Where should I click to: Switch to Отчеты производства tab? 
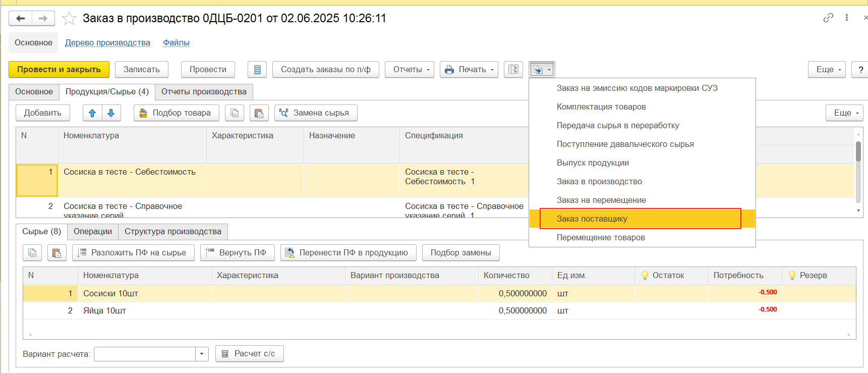pyautogui.click(x=204, y=92)
